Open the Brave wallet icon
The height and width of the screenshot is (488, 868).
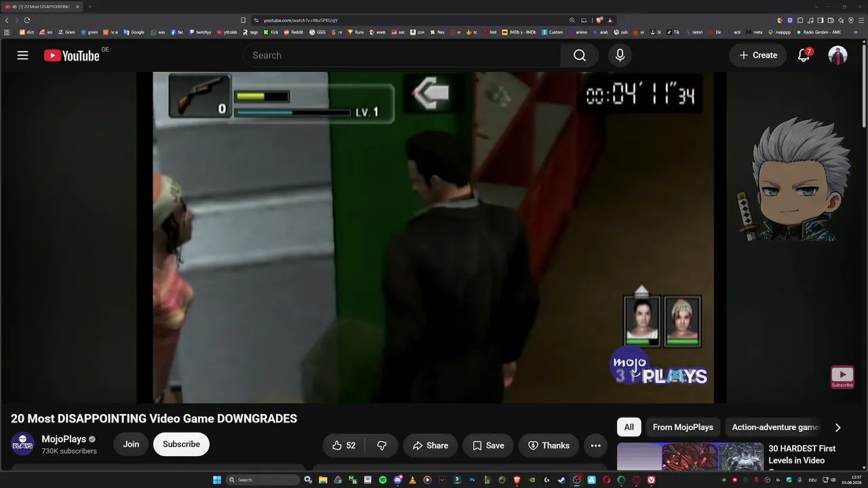click(x=831, y=20)
